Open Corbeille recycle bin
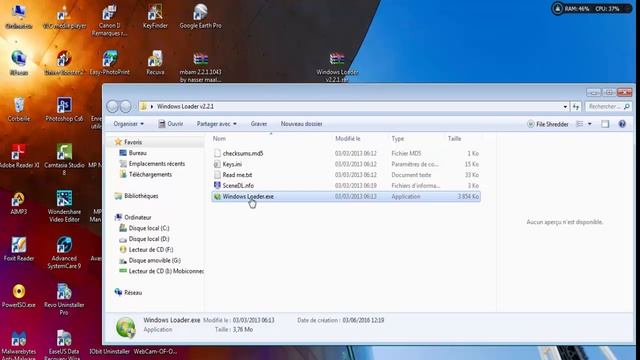Image resolution: width=640 pixels, height=360 pixels. coord(19,109)
